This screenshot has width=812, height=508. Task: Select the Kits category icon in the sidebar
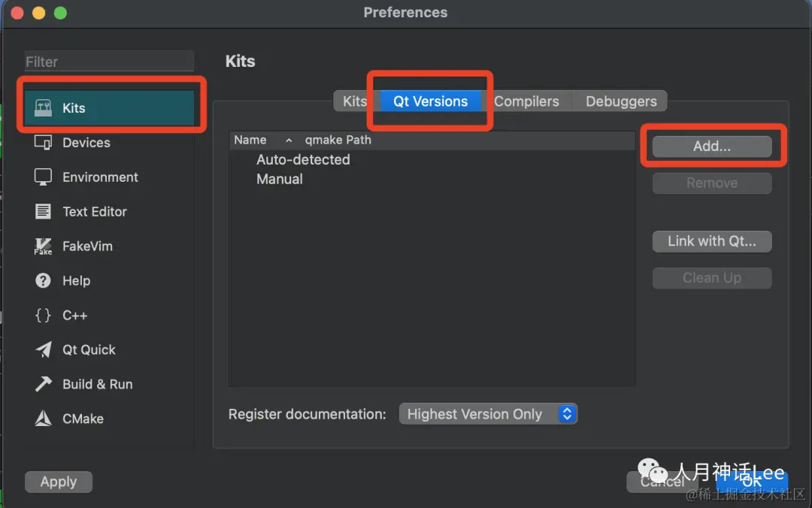(43, 107)
